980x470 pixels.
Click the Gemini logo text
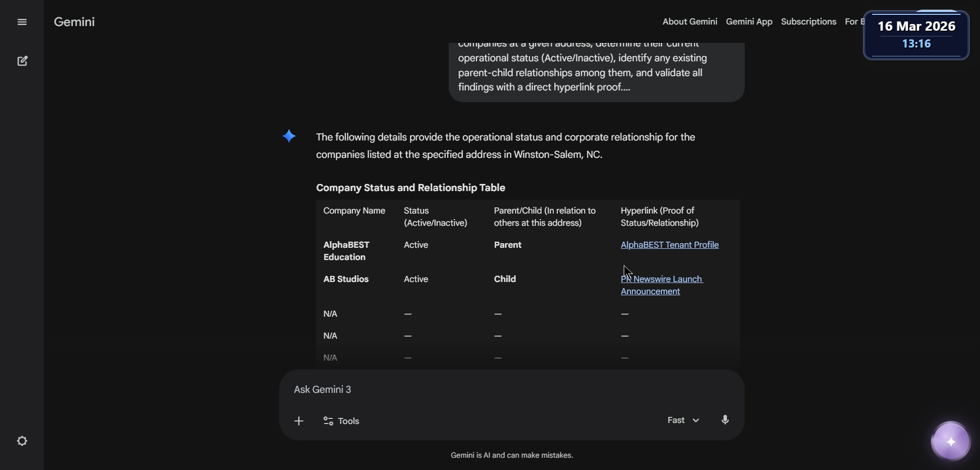[x=75, y=22]
